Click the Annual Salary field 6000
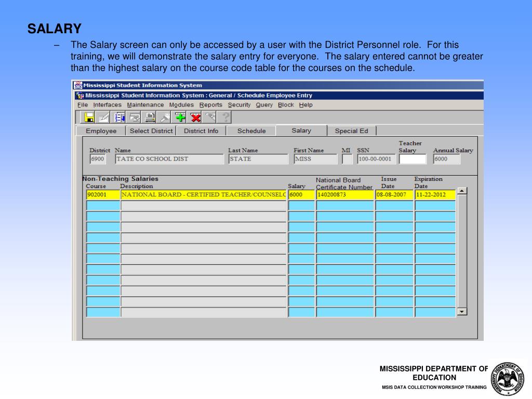The image size is (532, 399). click(446, 159)
